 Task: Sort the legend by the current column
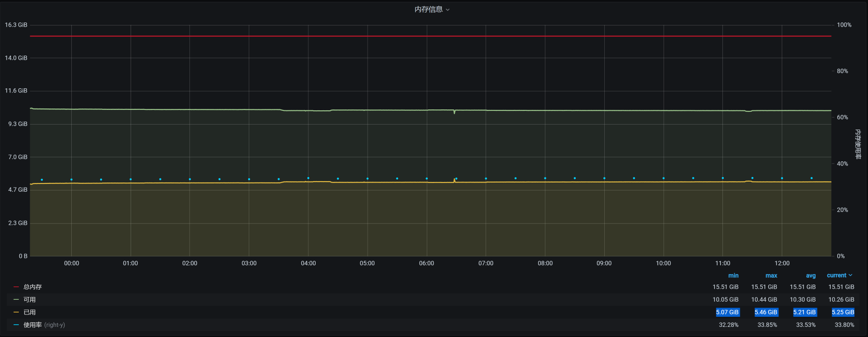point(836,275)
